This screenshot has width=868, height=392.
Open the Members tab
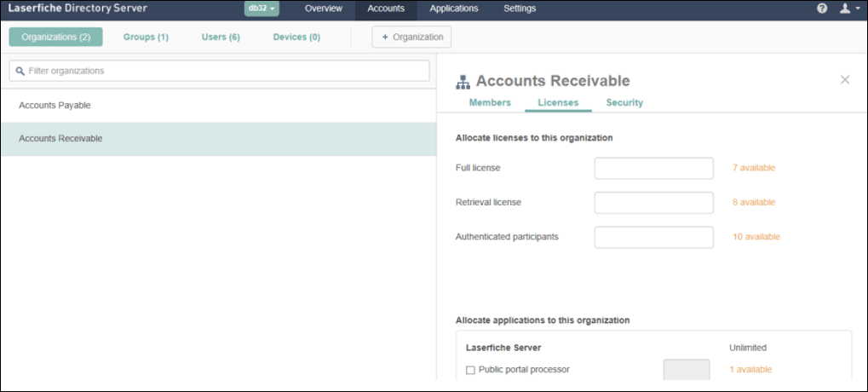[490, 103]
